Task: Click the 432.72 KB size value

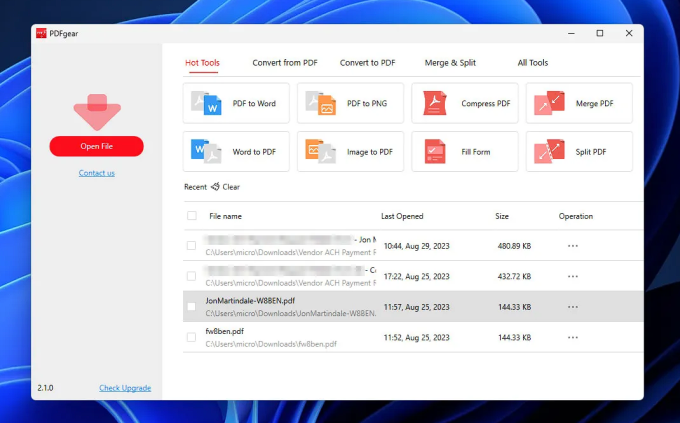Action: pos(514,276)
